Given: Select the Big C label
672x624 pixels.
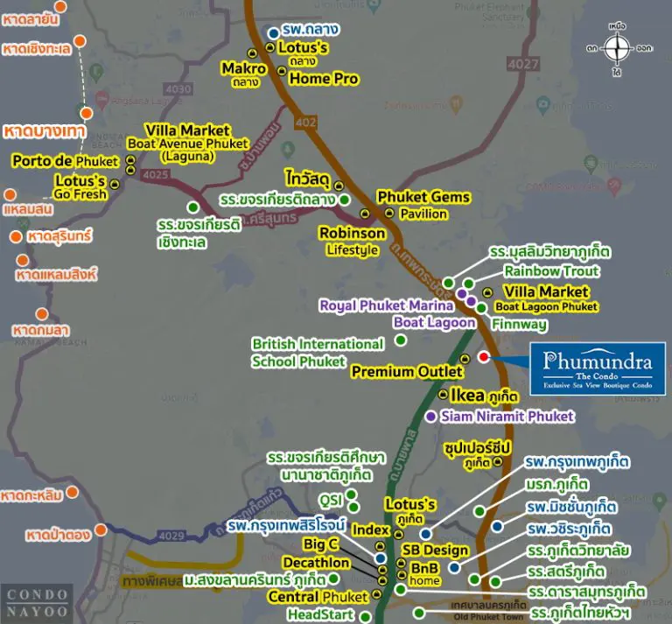Looking at the screenshot, I should 321,544.
